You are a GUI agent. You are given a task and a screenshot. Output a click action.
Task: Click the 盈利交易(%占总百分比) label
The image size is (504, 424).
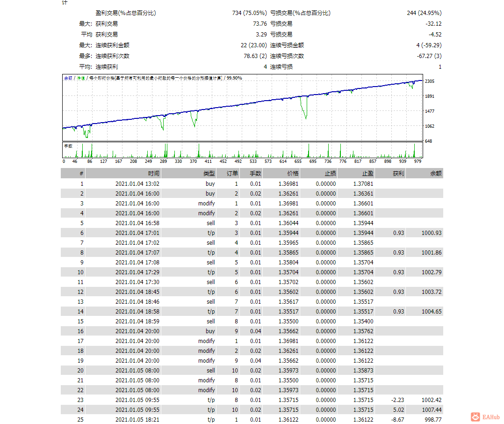click(126, 13)
